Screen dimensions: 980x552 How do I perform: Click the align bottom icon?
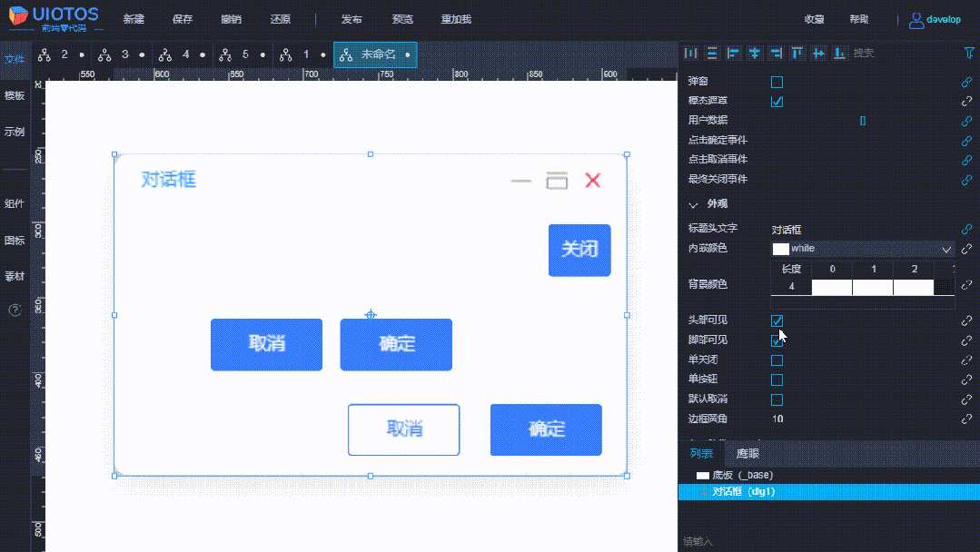click(x=839, y=53)
